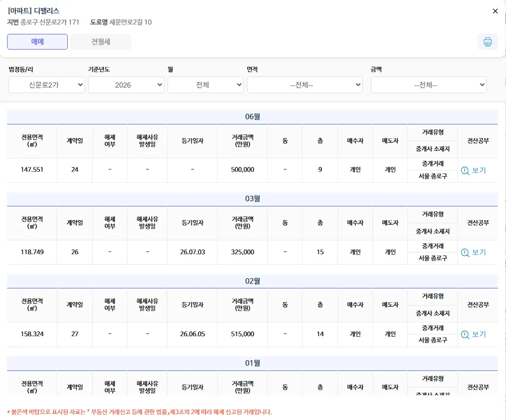Viewport: 506px width, 420px height.
Task: Click the 02월 section header
Action: click(252, 281)
